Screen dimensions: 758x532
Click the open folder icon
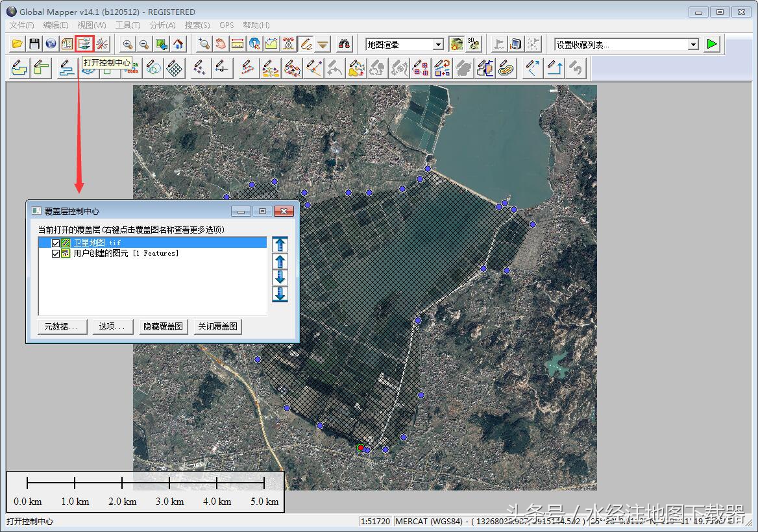pos(18,44)
